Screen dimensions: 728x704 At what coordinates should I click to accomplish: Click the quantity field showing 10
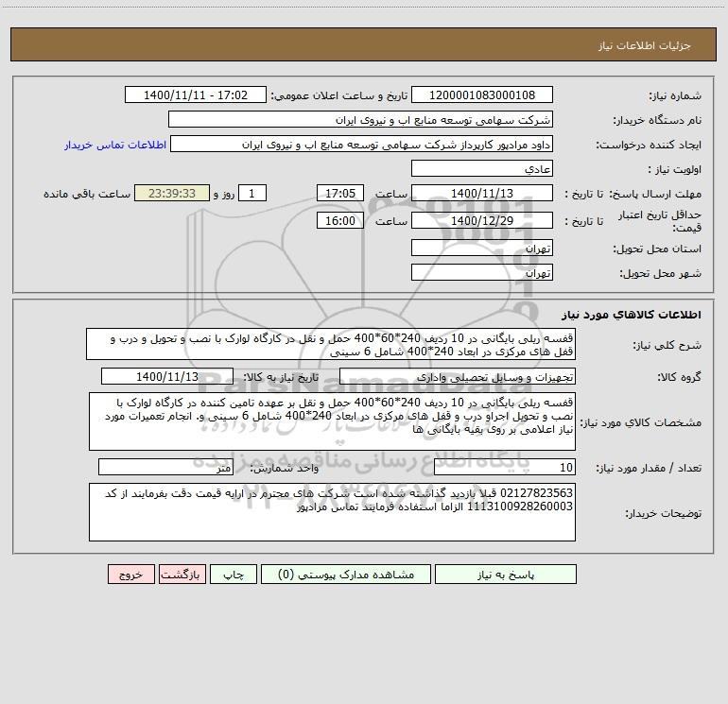[x=505, y=467]
